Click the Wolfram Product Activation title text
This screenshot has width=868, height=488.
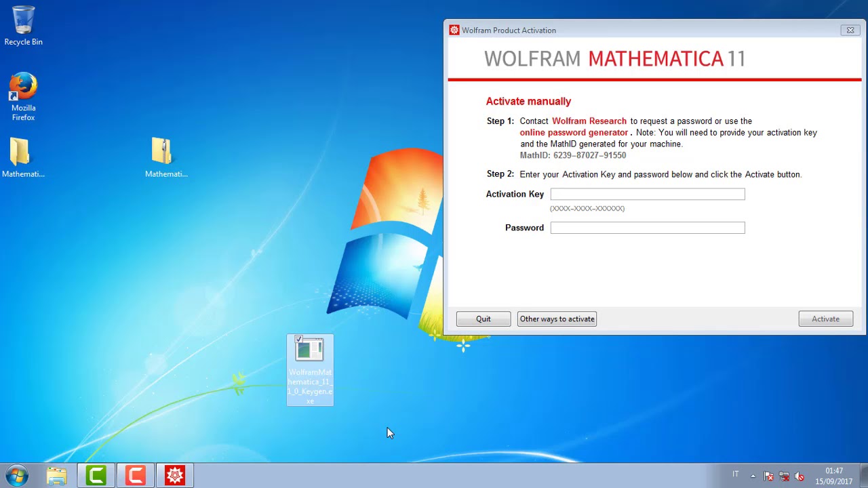pos(509,30)
